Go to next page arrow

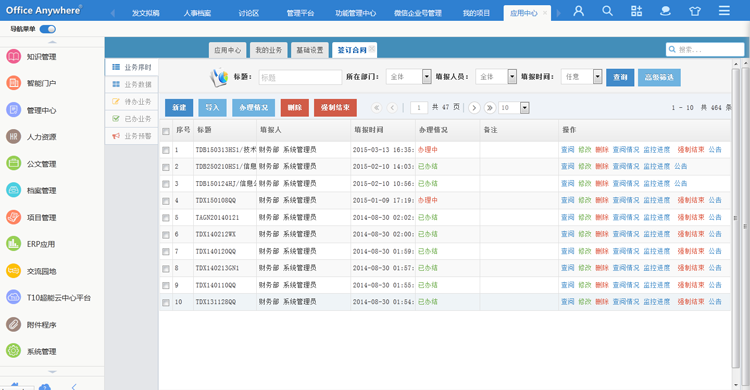[x=474, y=108]
